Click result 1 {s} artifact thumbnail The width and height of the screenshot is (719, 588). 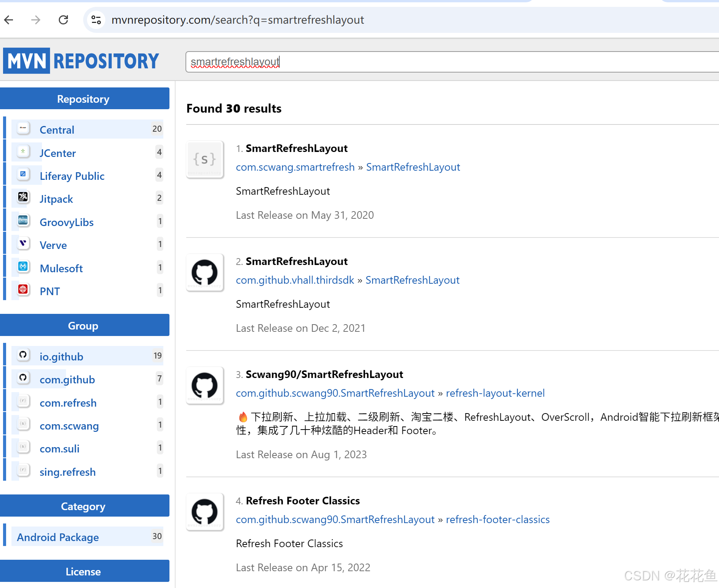tap(205, 160)
